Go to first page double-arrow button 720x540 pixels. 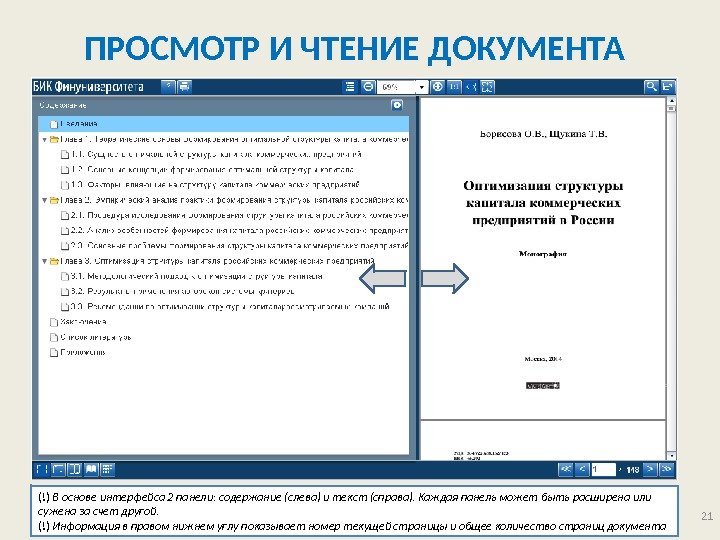click(x=565, y=469)
